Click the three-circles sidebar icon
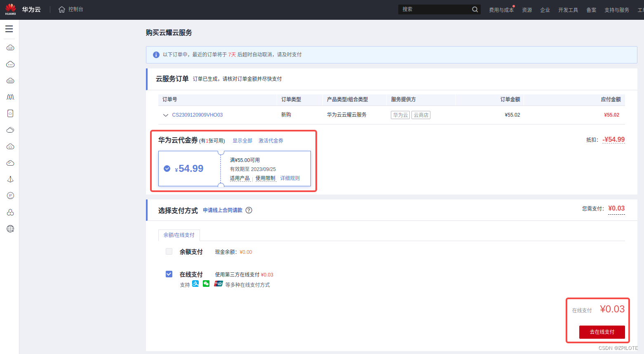This screenshot has height=354, width=644. point(10,212)
